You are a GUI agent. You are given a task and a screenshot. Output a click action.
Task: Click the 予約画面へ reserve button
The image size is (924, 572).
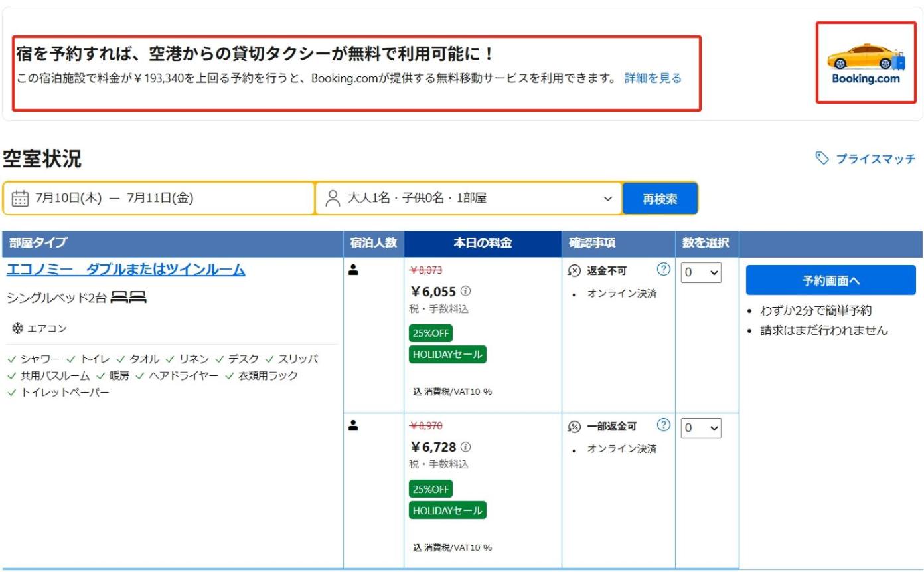(x=830, y=280)
